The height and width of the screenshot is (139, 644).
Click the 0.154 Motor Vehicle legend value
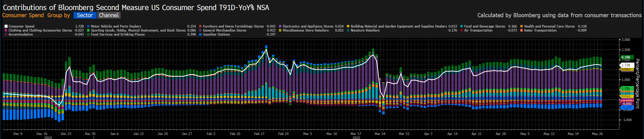click(x=192, y=26)
